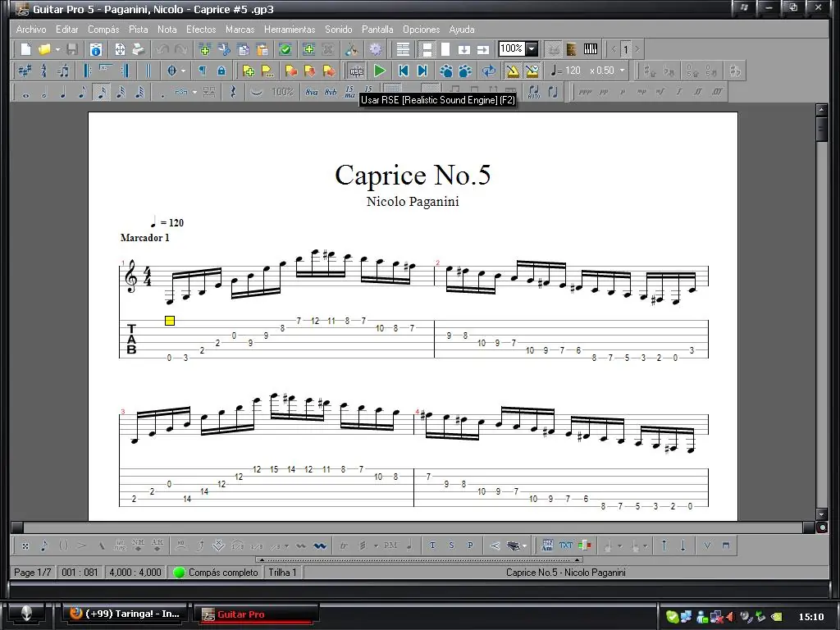Click the Trilha 1 status bar entry
The height and width of the screenshot is (630, 840).
click(282, 573)
